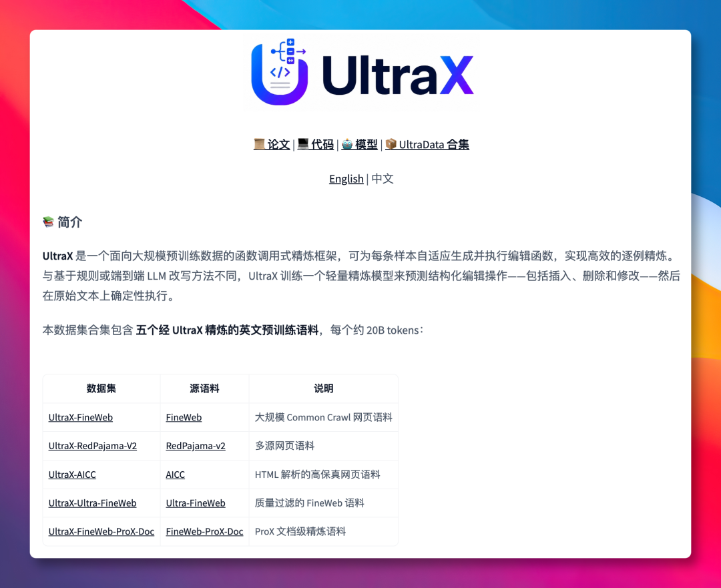Image resolution: width=721 pixels, height=588 pixels.
Task: Click the 每个约 20B tokens text
Action: pos(375,330)
